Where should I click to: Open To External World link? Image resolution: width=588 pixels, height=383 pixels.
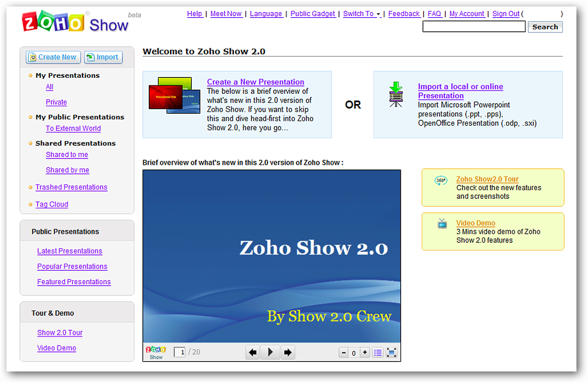[73, 128]
